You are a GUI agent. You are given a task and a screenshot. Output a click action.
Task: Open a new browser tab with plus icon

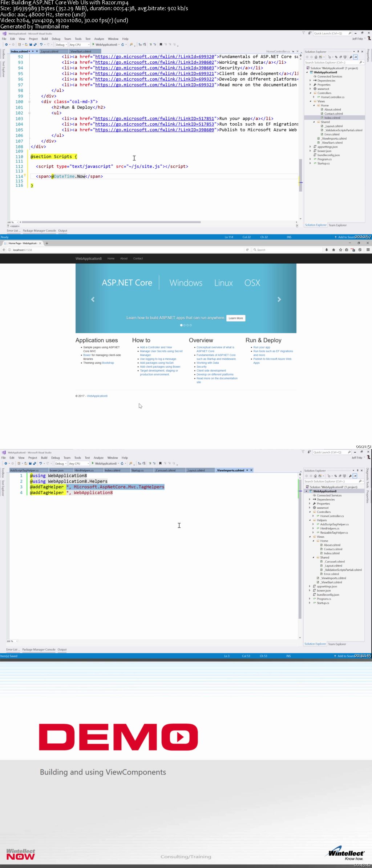coord(47,243)
